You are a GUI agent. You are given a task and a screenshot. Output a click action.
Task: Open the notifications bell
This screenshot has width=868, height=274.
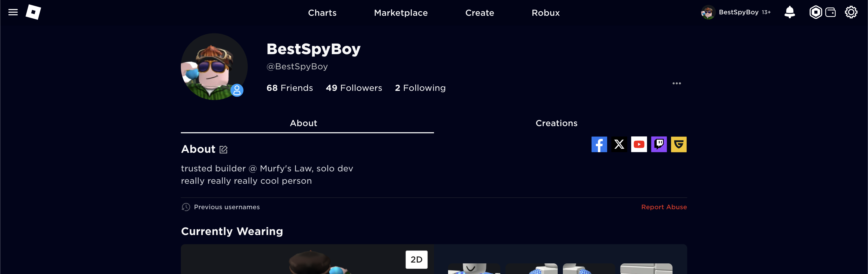pyautogui.click(x=789, y=12)
